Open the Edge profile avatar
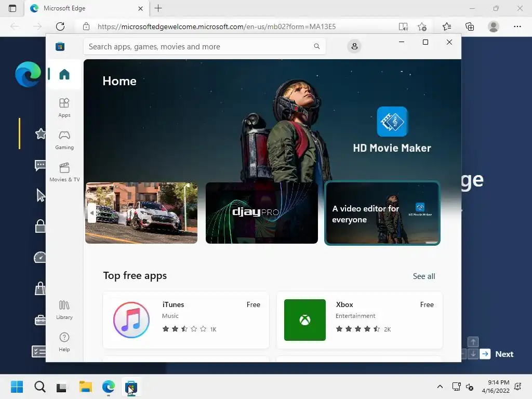 [494, 26]
